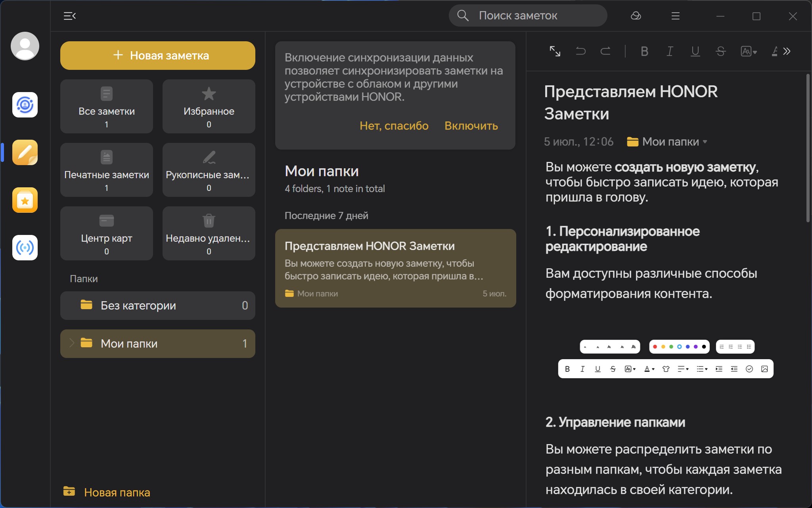Click the heading 2. Управление папками
This screenshot has width=812, height=508.
pos(615,422)
